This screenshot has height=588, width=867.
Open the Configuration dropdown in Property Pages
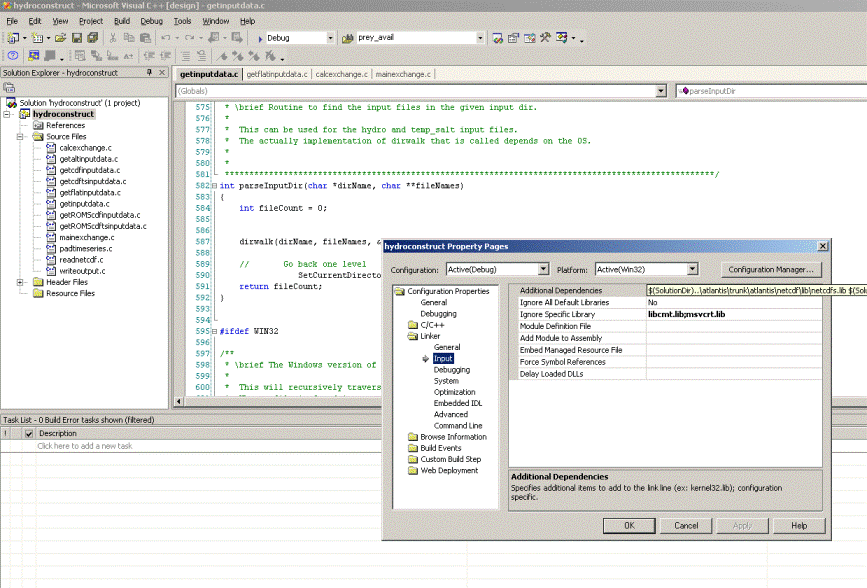543,269
